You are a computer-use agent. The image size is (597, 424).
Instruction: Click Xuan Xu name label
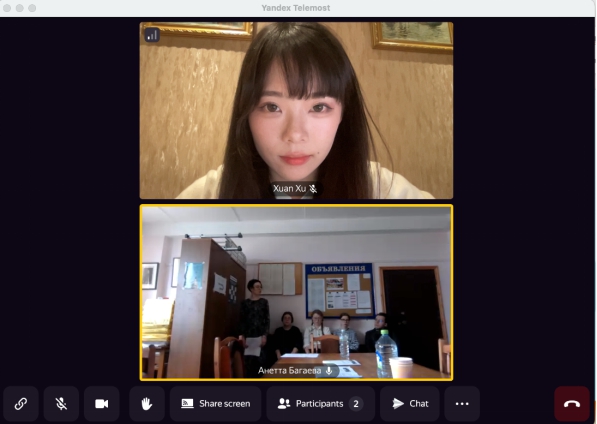[289, 188]
